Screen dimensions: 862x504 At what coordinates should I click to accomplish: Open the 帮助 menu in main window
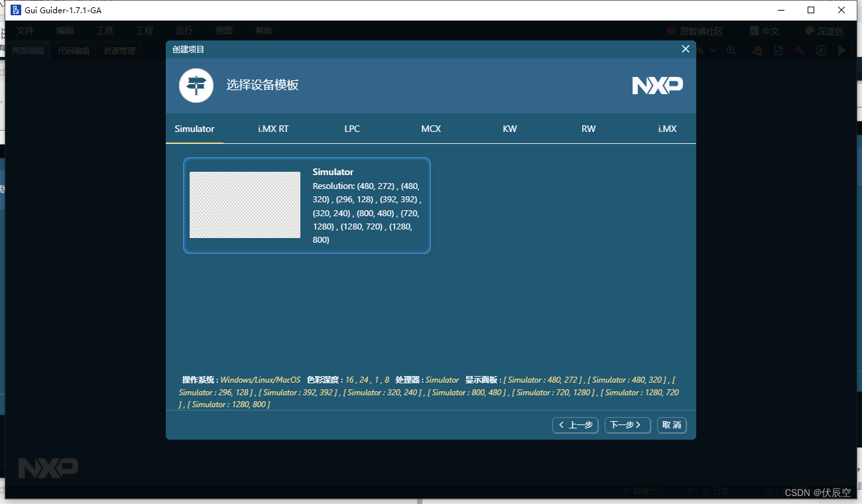[264, 31]
